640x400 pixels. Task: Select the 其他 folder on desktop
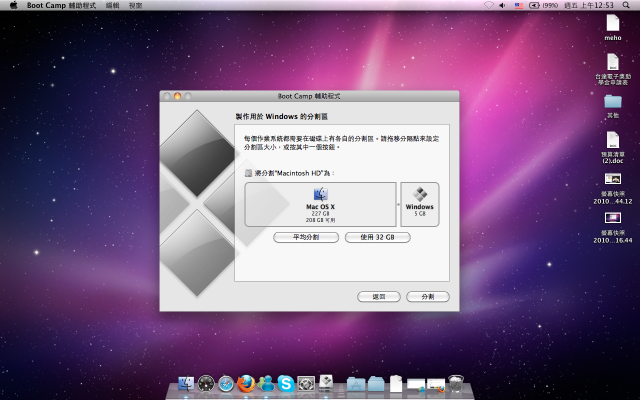pos(613,106)
